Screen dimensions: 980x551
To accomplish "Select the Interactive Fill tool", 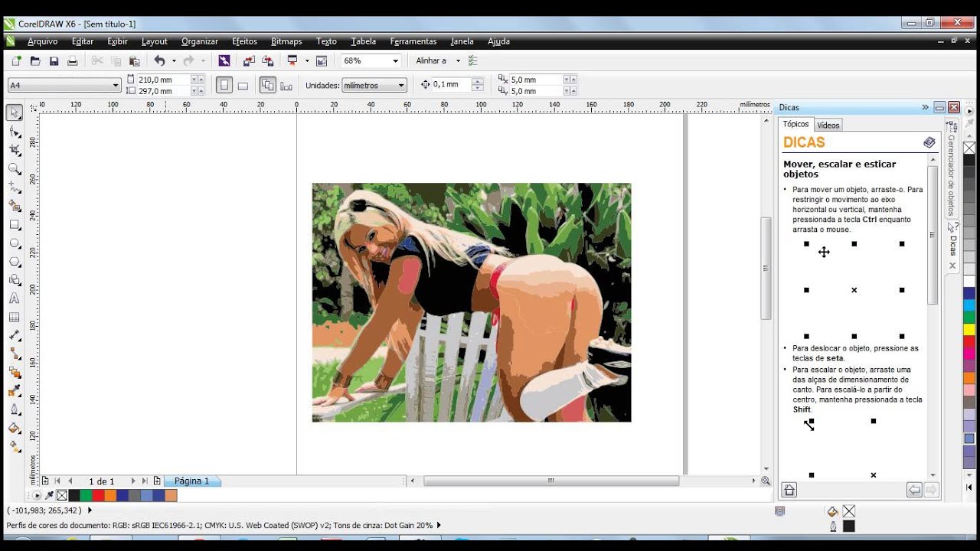I will coord(15,446).
